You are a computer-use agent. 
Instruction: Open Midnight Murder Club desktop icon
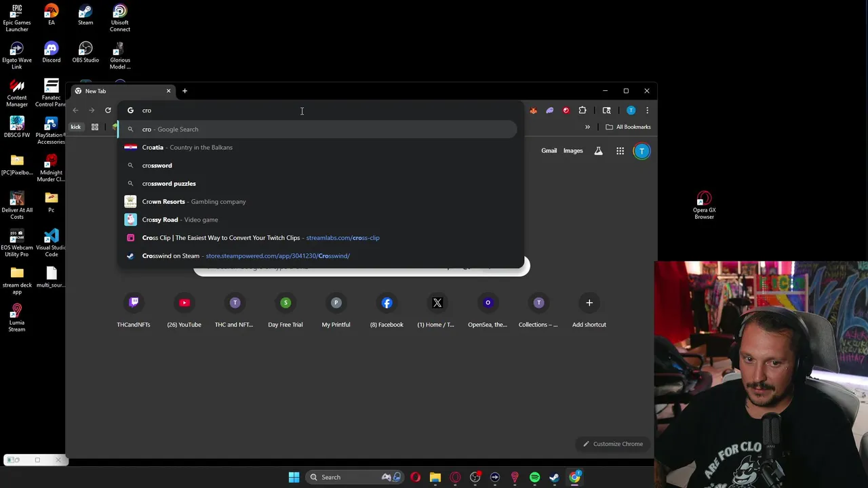[51, 167]
